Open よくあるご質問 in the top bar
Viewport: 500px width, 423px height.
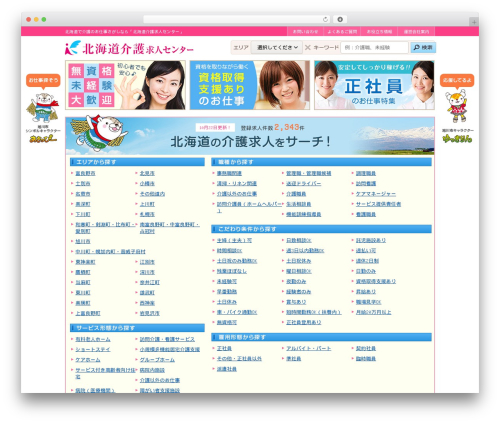pos(342,32)
